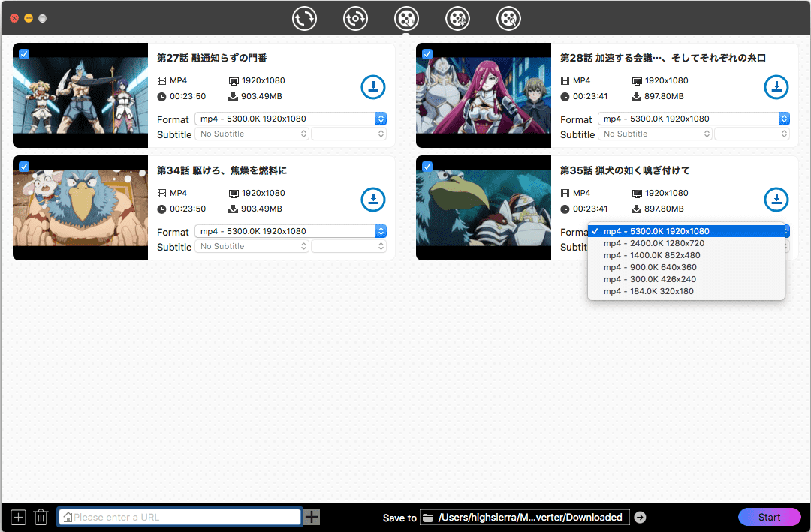This screenshot has width=811, height=532.
Task: Click the 00:23:50 duration in 第27話
Action: click(x=188, y=96)
